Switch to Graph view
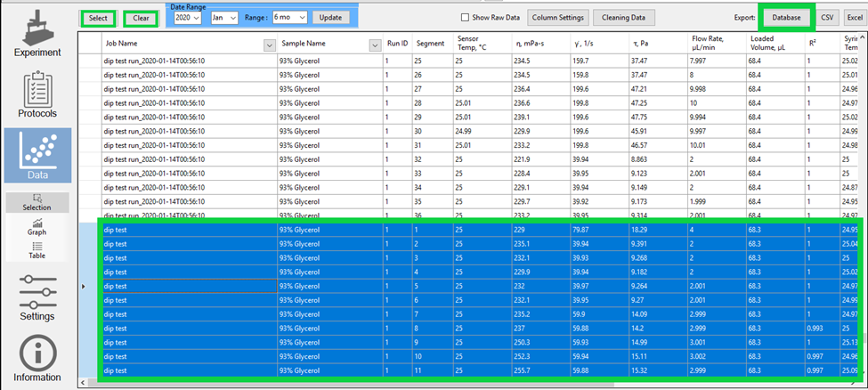The height and width of the screenshot is (390, 868). [x=37, y=227]
